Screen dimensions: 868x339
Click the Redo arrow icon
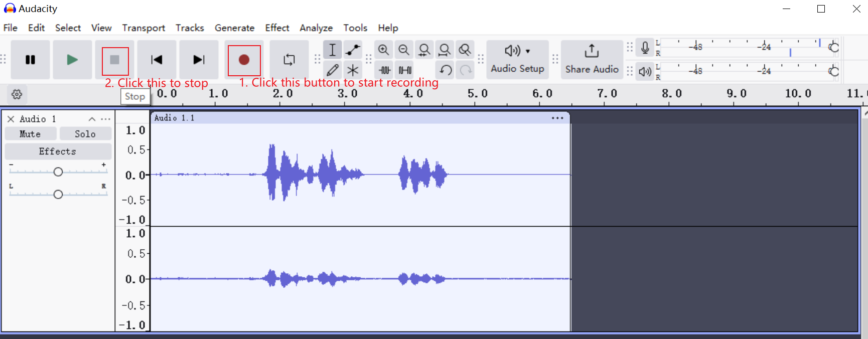466,70
